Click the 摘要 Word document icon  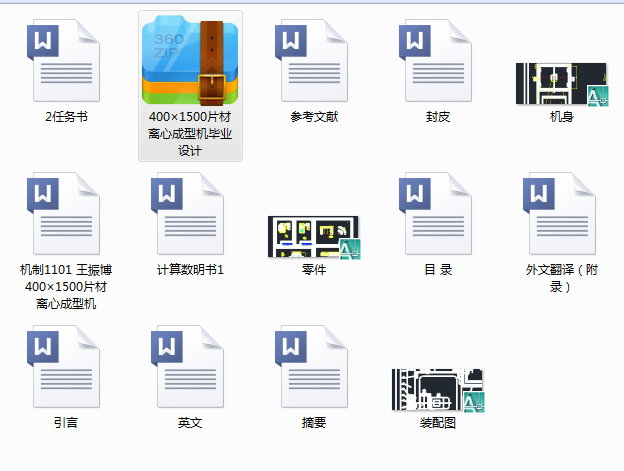coord(314,367)
